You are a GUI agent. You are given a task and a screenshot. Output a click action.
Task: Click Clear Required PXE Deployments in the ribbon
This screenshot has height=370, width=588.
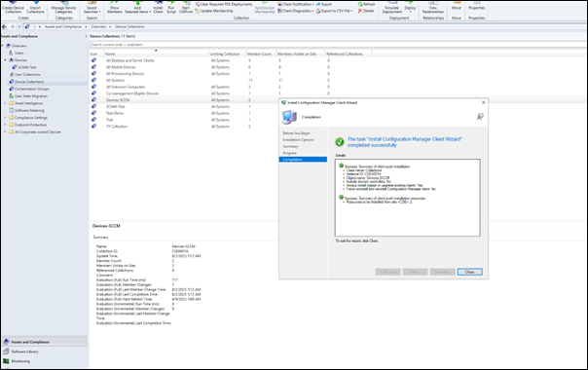(x=224, y=4)
